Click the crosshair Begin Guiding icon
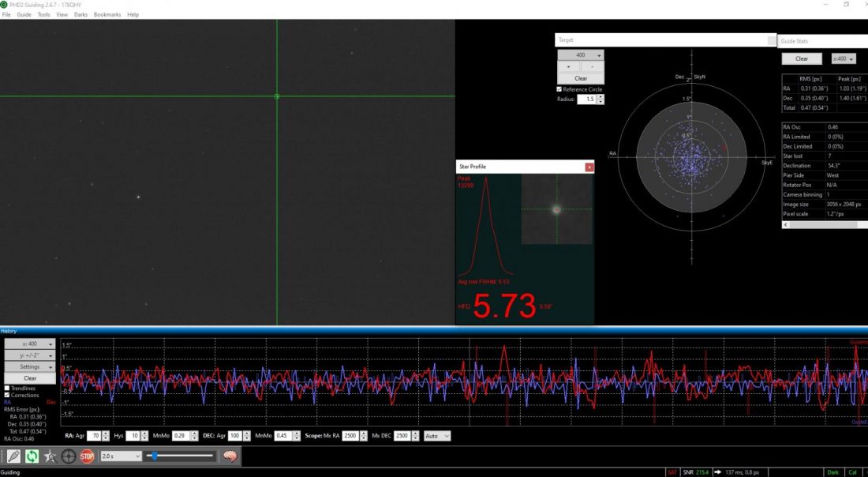Screen dimensions: 868x477 point(69,456)
